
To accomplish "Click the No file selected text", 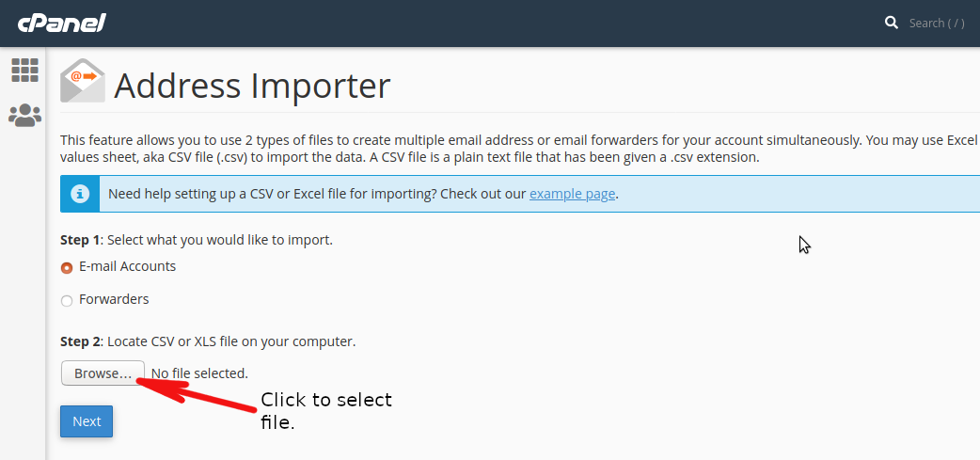I will [x=199, y=373].
